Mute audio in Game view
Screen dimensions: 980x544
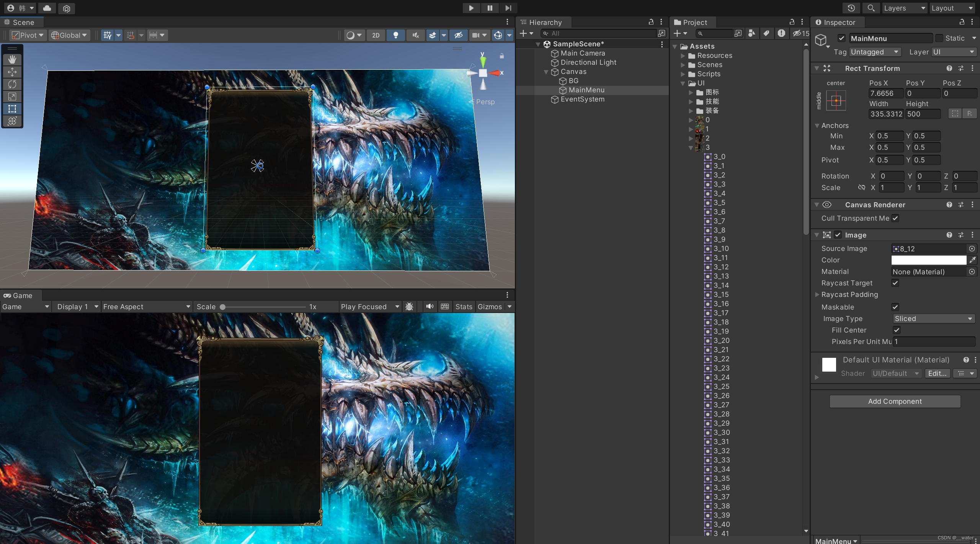(430, 306)
